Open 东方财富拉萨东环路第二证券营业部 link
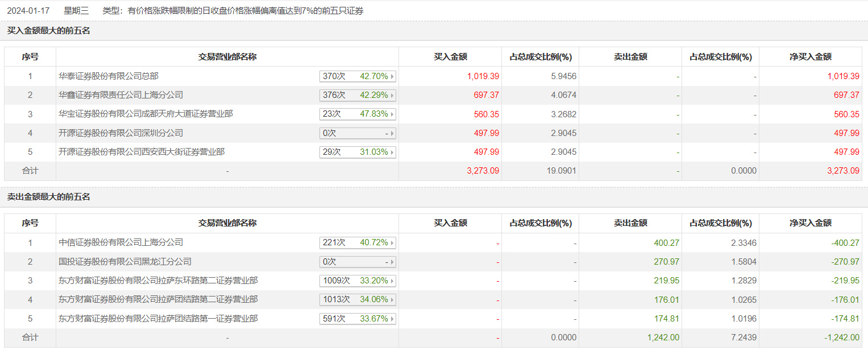This screenshot has width=868, height=350. (x=158, y=281)
